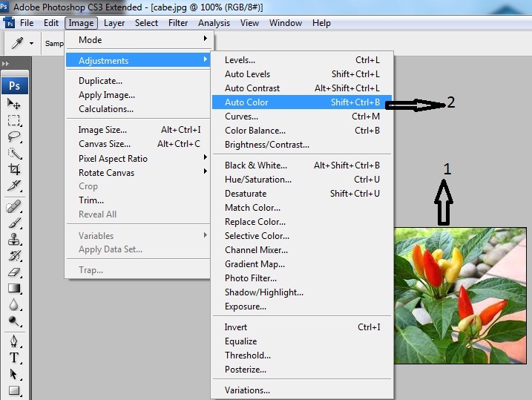Image resolution: width=532 pixels, height=400 pixels.
Task: Open the Help menu
Action: pyautogui.click(x=321, y=23)
